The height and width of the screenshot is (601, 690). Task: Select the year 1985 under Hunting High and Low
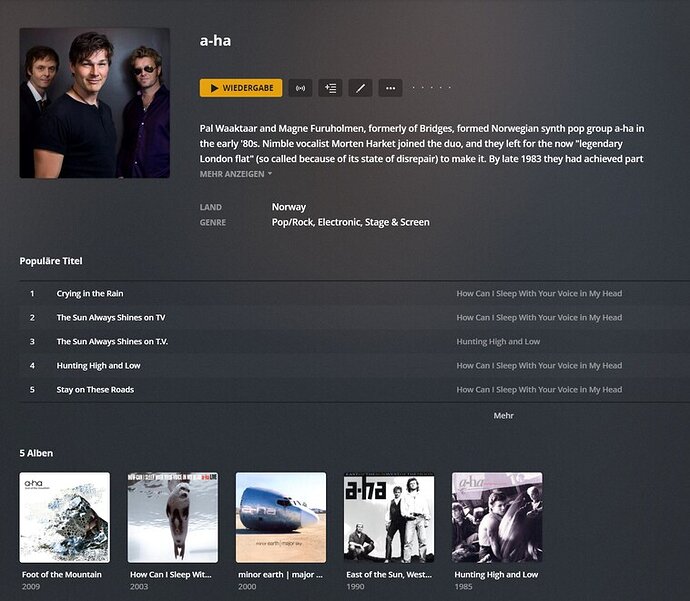(x=463, y=586)
